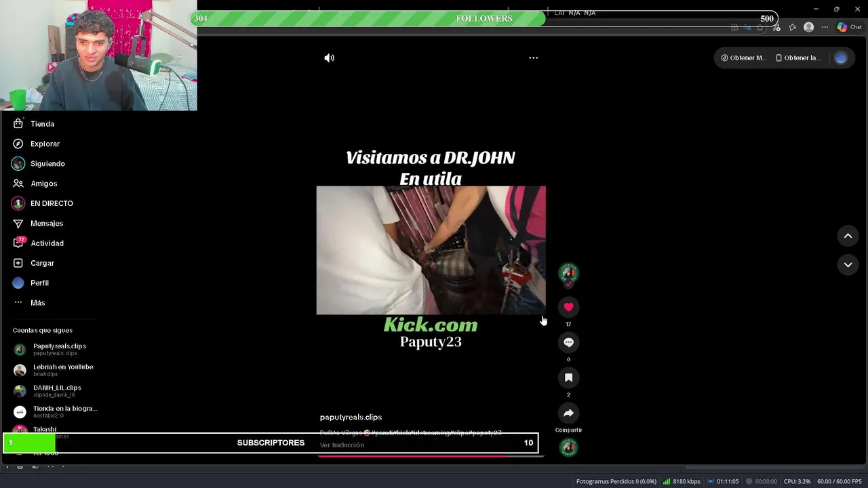This screenshot has width=868, height=488.
Task: Open the comments bubble icon
Action: tap(568, 342)
